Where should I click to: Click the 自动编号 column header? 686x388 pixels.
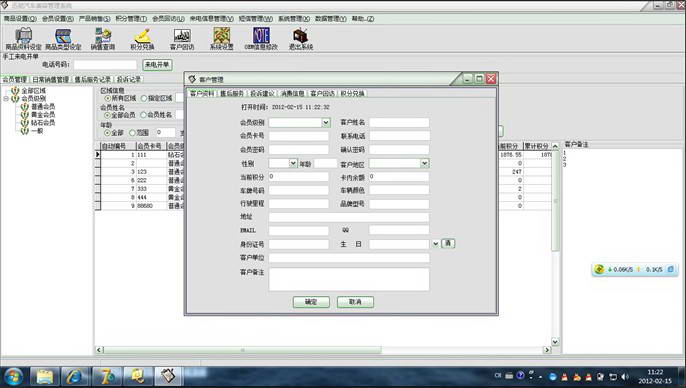pyautogui.click(x=118, y=146)
